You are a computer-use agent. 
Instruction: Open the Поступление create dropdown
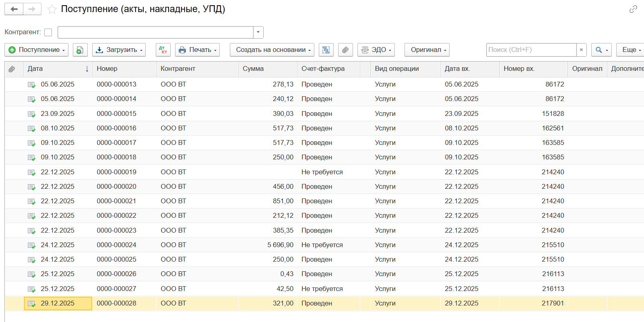[36, 50]
